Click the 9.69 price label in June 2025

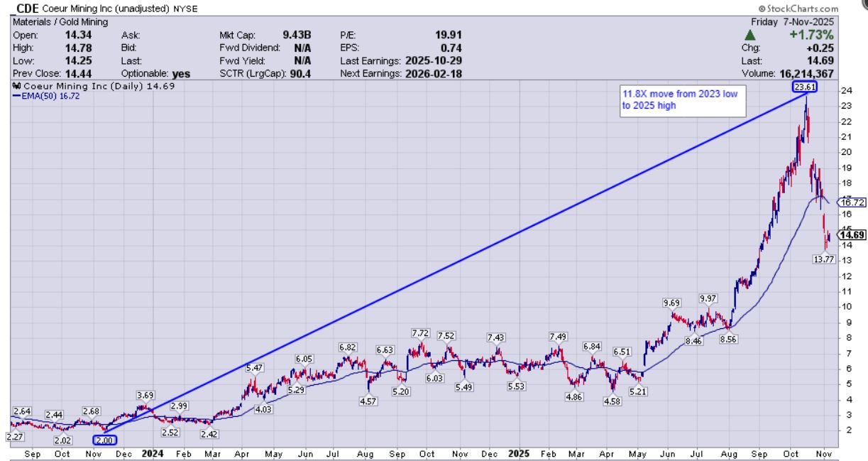(x=672, y=303)
